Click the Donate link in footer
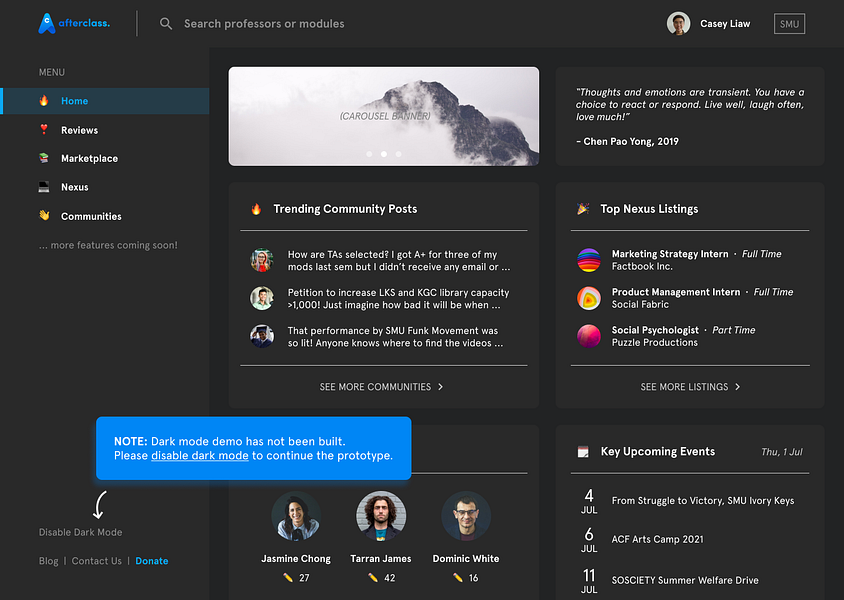 coord(152,561)
